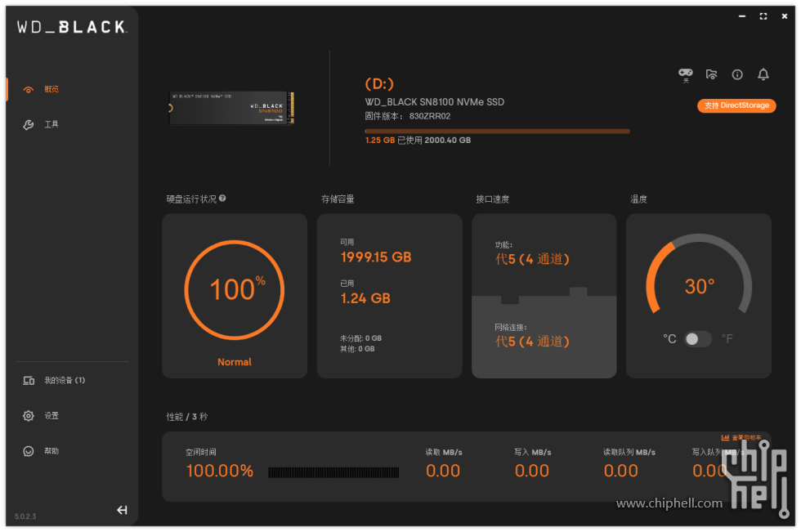Click the 30° temperature gauge

click(x=699, y=275)
